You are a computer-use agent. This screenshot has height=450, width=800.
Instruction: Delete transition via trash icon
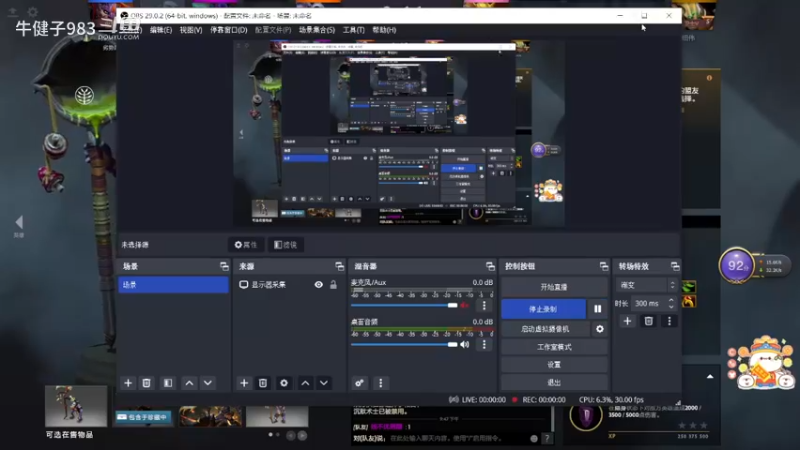pyautogui.click(x=648, y=321)
